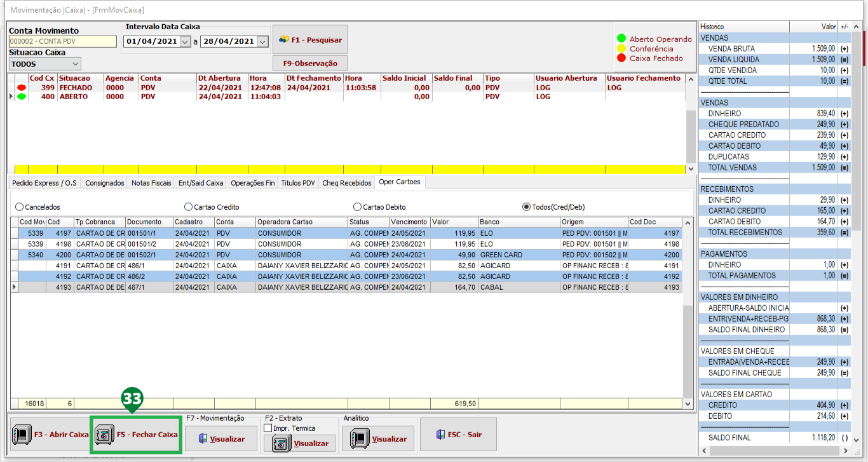Select the VENDA BRUTA row
The height and width of the screenshot is (462, 868).
[x=775, y=48]
